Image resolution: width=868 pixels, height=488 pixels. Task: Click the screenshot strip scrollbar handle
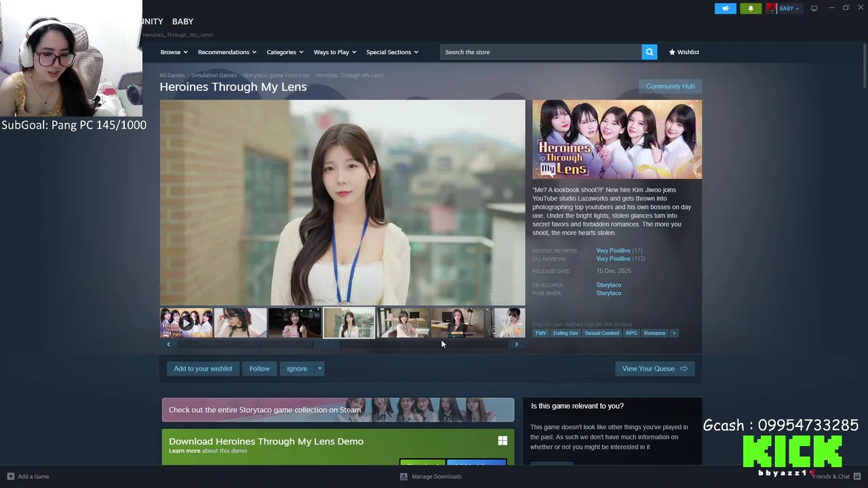(x=327, y=344)
